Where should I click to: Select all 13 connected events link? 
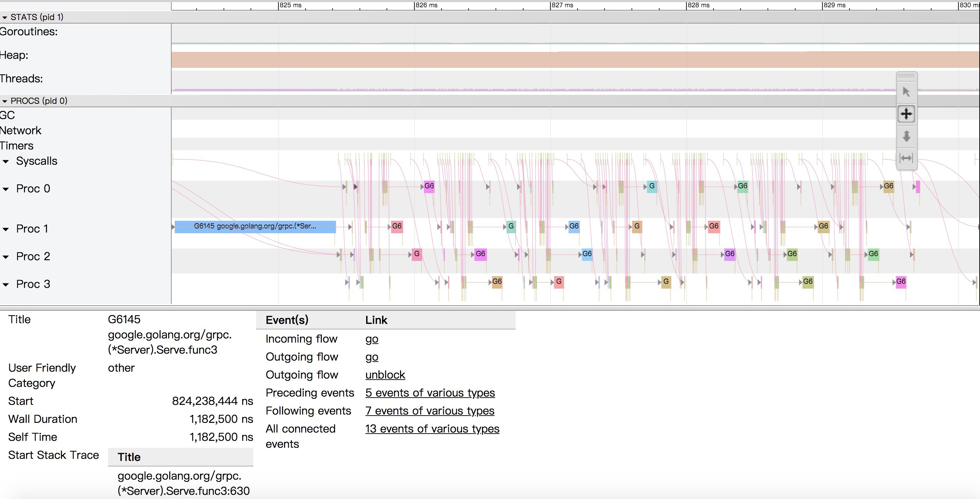[432, 429]
